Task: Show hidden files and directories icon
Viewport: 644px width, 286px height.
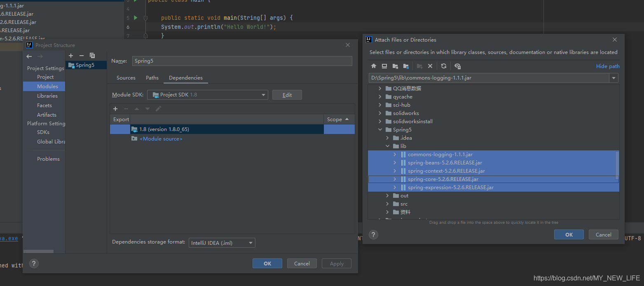Action: [x=457, y=66]
